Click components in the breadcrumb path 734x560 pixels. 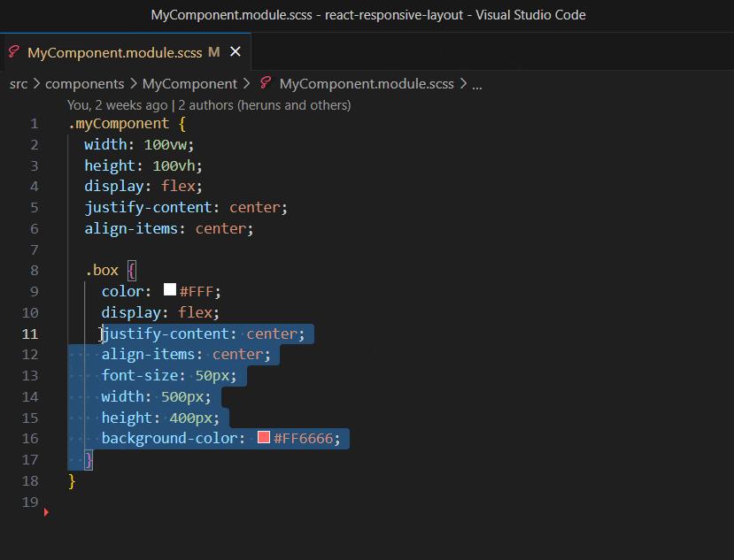(84, 83)
